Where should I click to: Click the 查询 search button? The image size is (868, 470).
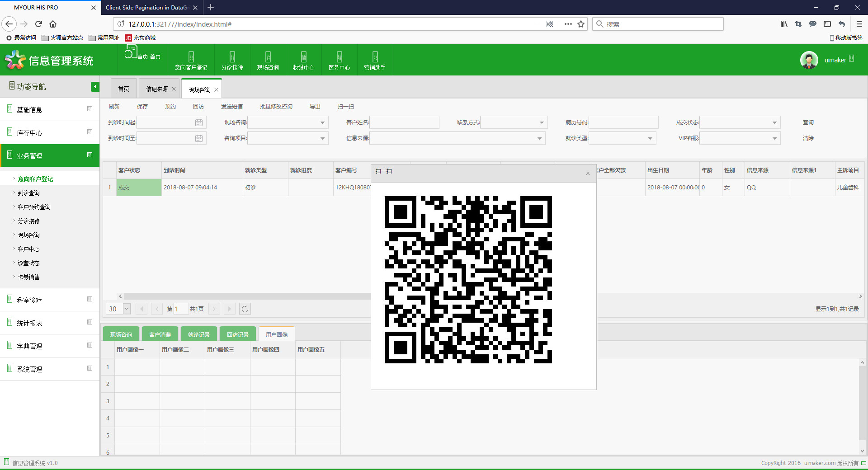click(x=808, y=122)
